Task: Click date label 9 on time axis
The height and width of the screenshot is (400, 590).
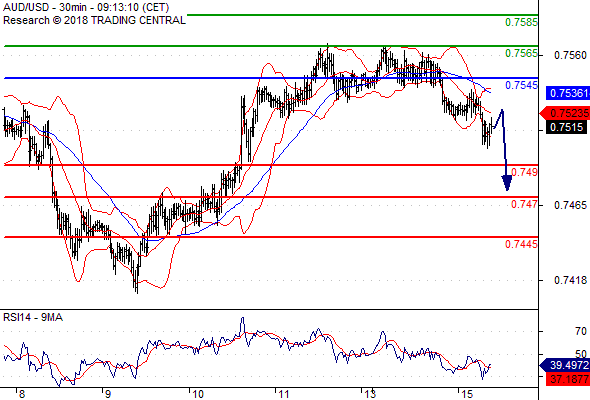Action: point(107,394)
